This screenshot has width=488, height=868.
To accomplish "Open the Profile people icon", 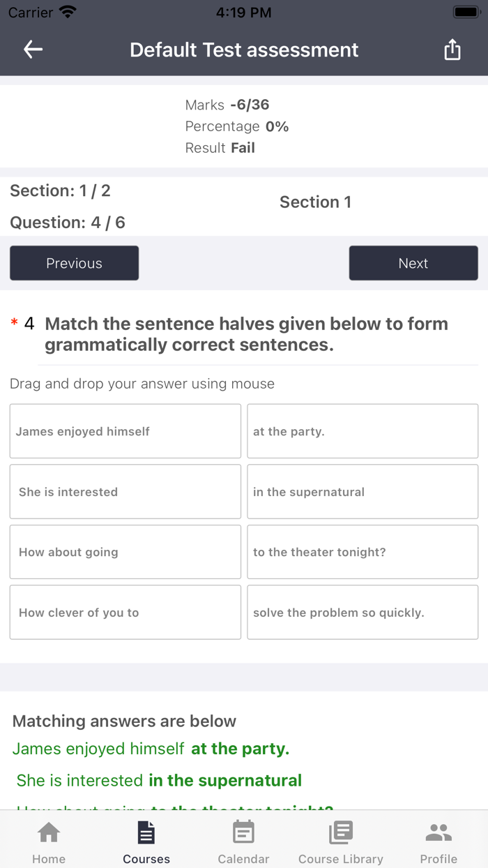I will coord(439,832).
